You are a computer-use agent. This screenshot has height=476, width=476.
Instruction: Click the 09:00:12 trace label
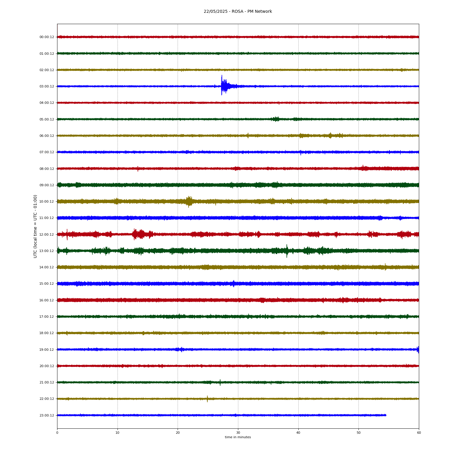tap(47, 185)
